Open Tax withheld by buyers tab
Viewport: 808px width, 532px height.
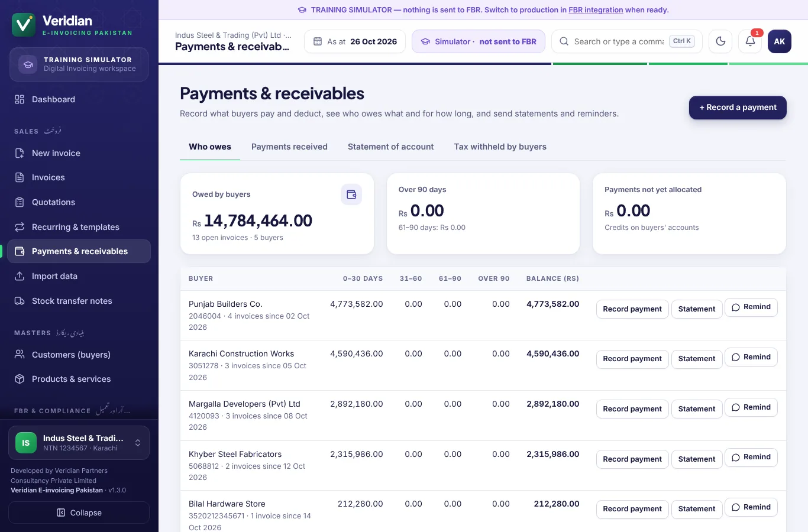(500, 147)
